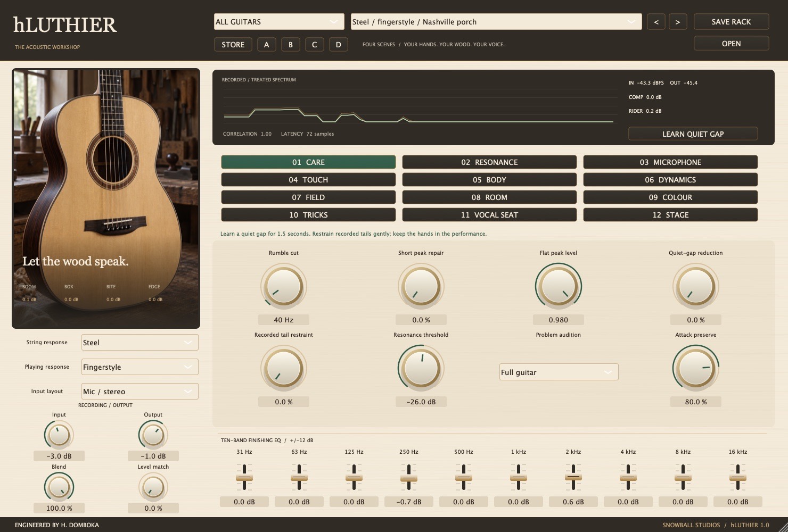Expand the Input layout Mic / stereo dropdown
The image size is (788, 532).
tap(140, 392)
